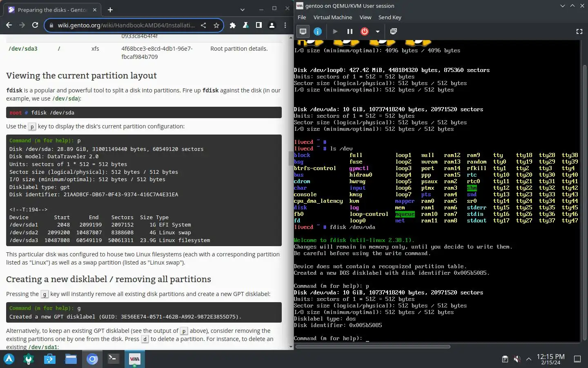The height and width of the screenshot is (368, 588).
Task: Click the muted volume tray icon
Action: pyautogui.click(x=517, y=359)
